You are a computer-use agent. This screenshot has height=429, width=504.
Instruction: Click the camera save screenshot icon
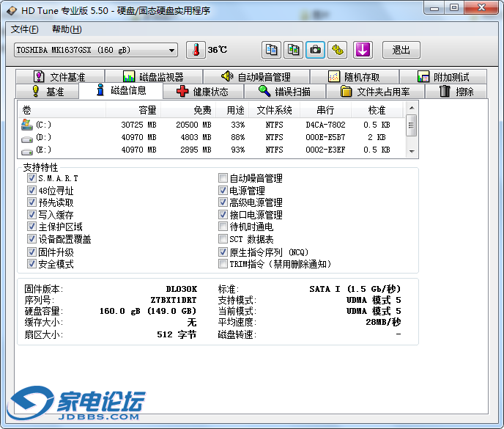tap(316, 50)
